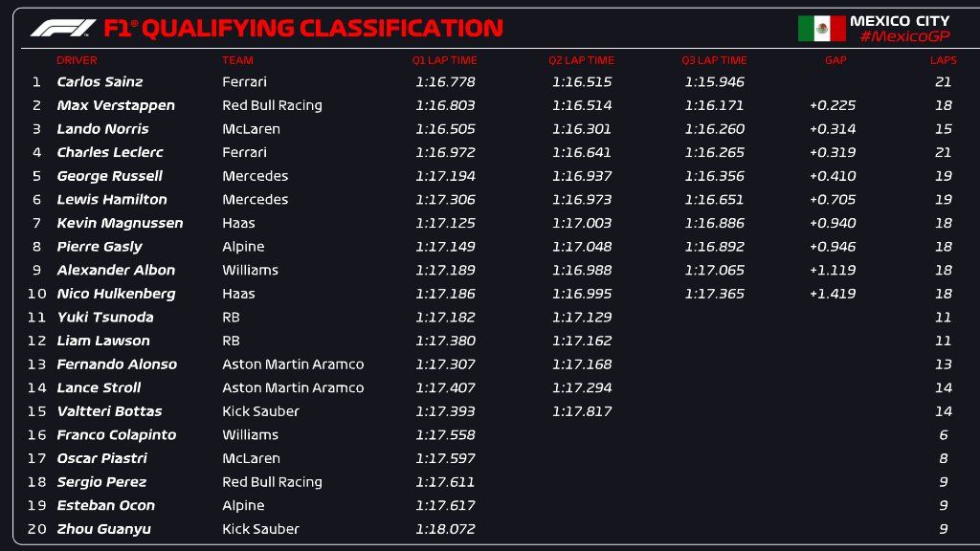Click the +1.419 gap value
The width and height of the screenshot is (980, 551).
click(x=833, y=294)
